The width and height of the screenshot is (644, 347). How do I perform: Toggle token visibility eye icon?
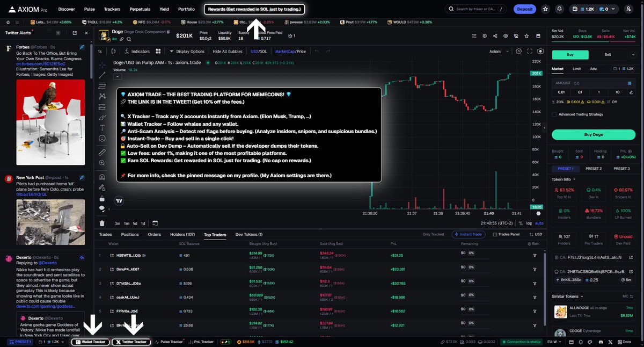(505, 36)
